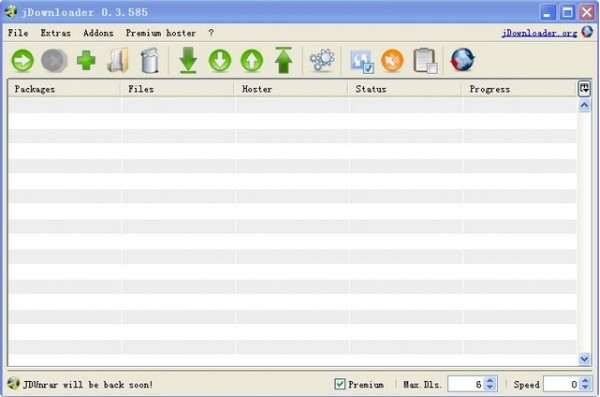Sort by Hoster column header

(x=291, y=89)
